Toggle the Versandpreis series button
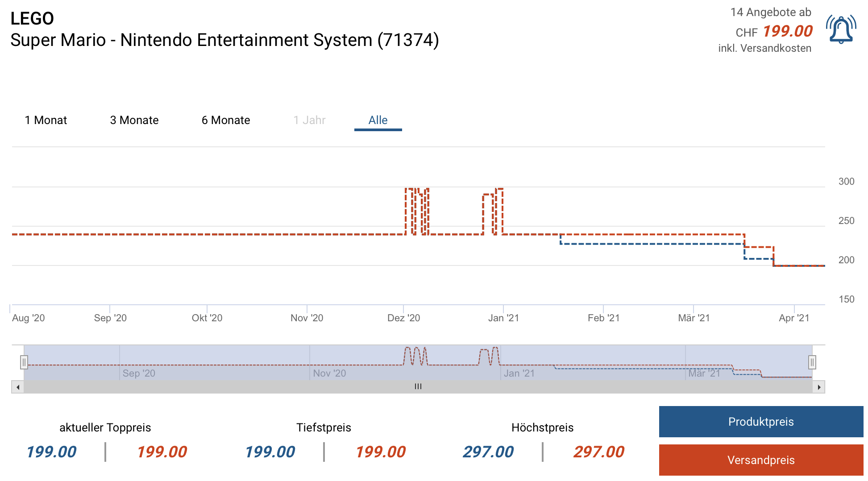The height and width of the screenshot is (481, 868). pyautogui.click(x=761, y=460)
